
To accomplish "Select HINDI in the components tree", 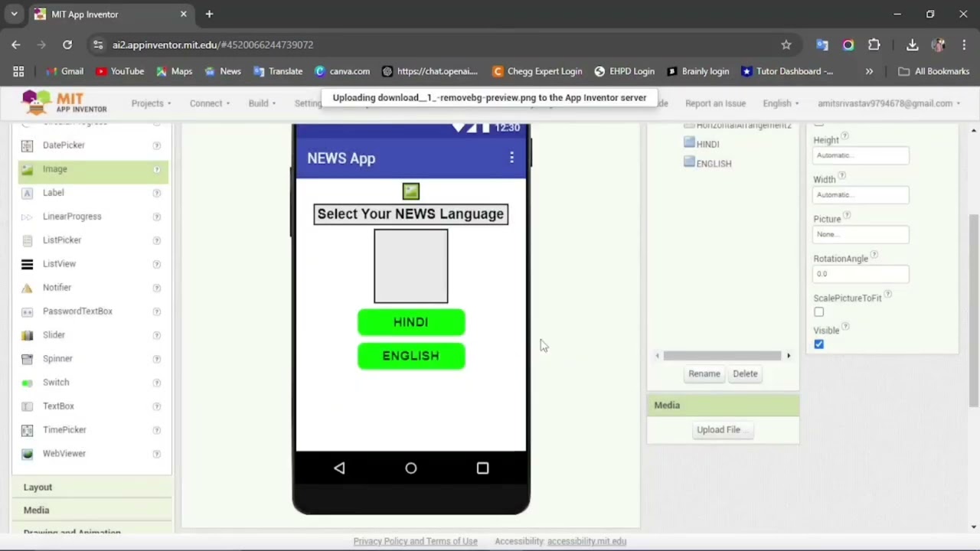I will (707, 144).
